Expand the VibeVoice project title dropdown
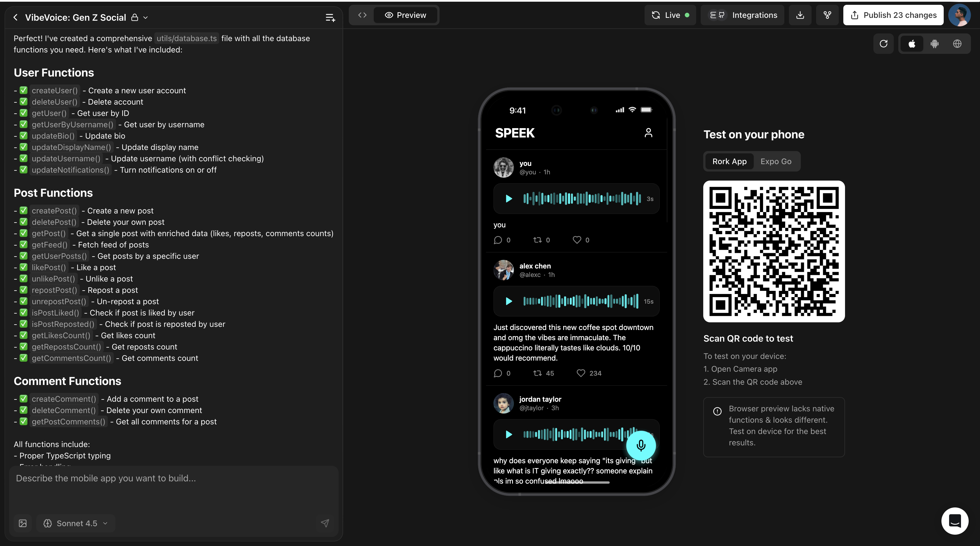 coord(145,18)
